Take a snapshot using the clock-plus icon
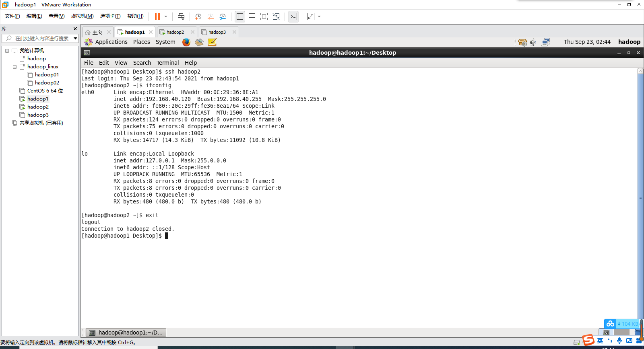This screenshot has height=349, width=644. pyautogui.click(x=198, y=16)
